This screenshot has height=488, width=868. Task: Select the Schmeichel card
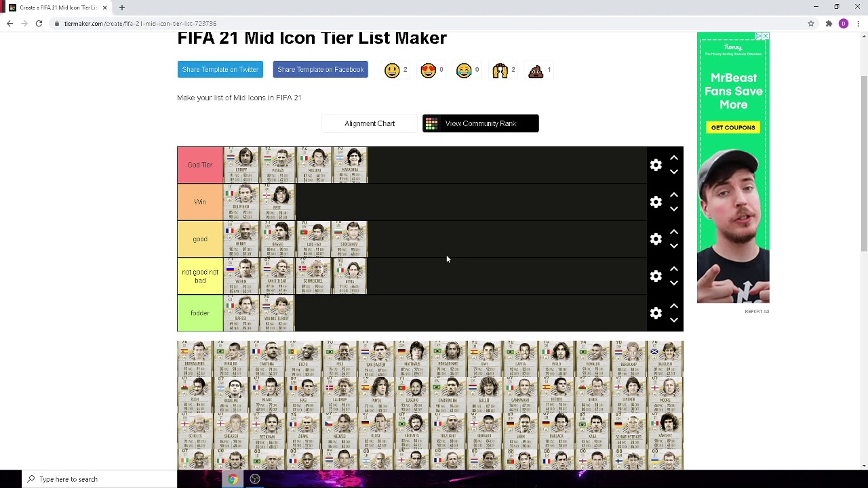pyautogui.click(x=313, y=276)
